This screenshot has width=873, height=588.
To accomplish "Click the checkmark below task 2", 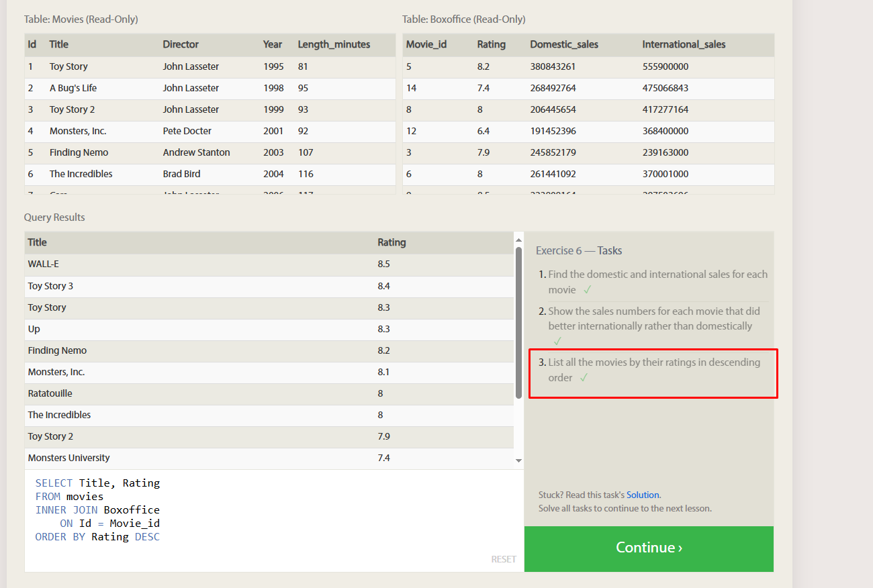I will click(x=557, y=341).
